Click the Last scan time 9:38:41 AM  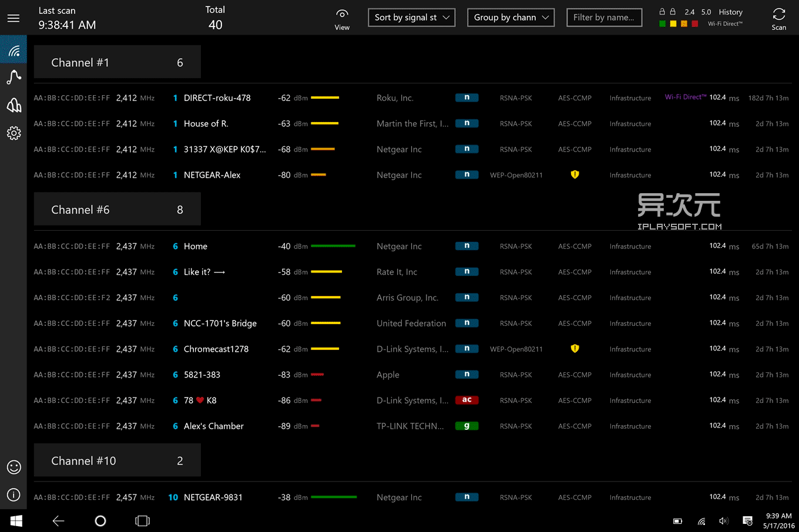pos(67,25)
